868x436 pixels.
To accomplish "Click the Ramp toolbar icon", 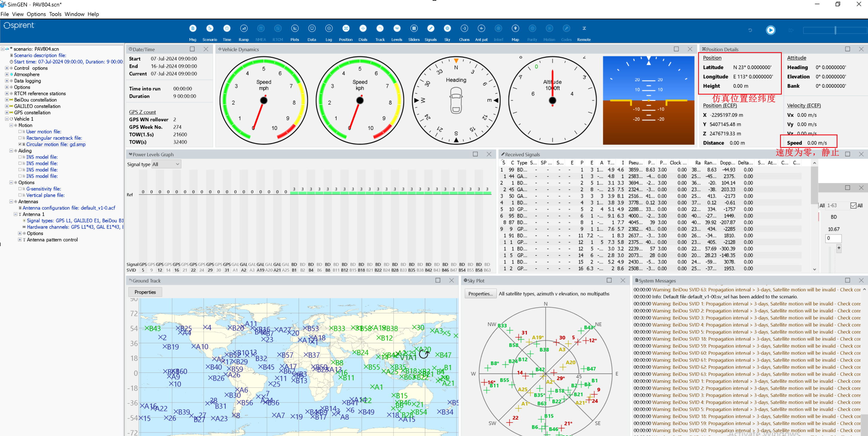I will pyautogui.click(x=244, y=29).
